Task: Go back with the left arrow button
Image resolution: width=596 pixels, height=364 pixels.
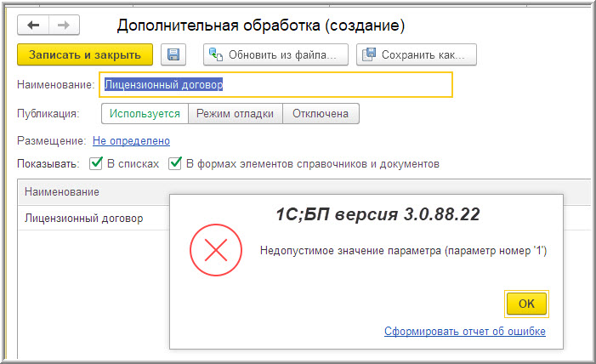Action: [x=33, y=26]
